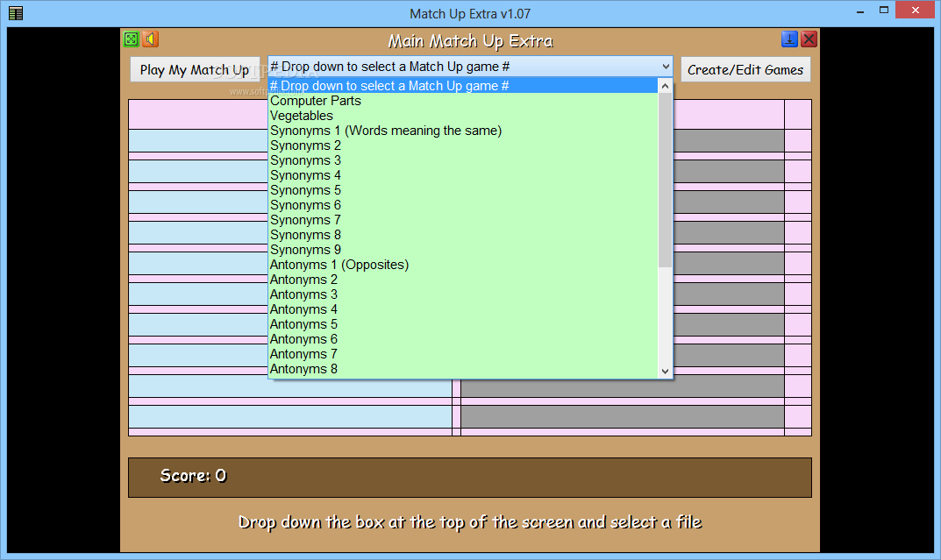941x560 pixels.
Task: Select Synonyms 3 game
Action: 463,160
